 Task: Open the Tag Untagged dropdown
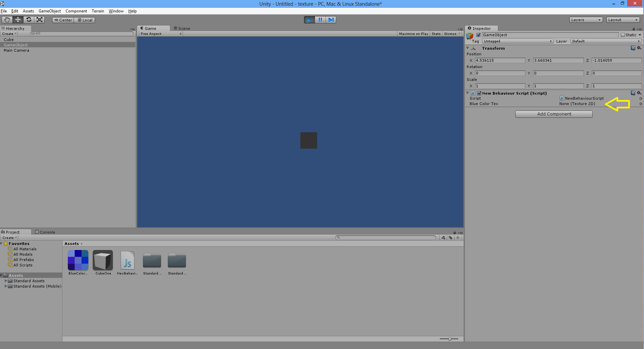pyautogui.click(x=518, y=41)
